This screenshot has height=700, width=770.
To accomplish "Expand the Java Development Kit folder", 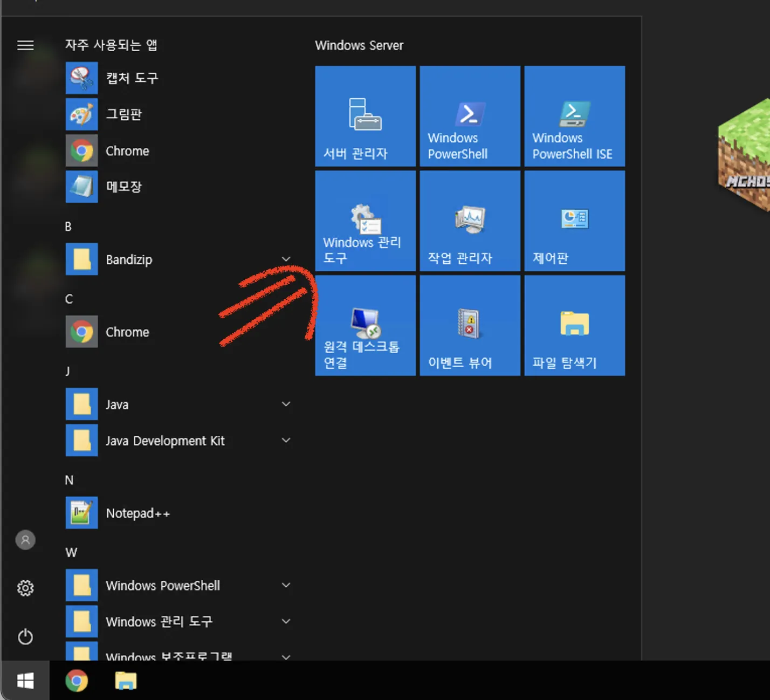I will click(178, 441).
